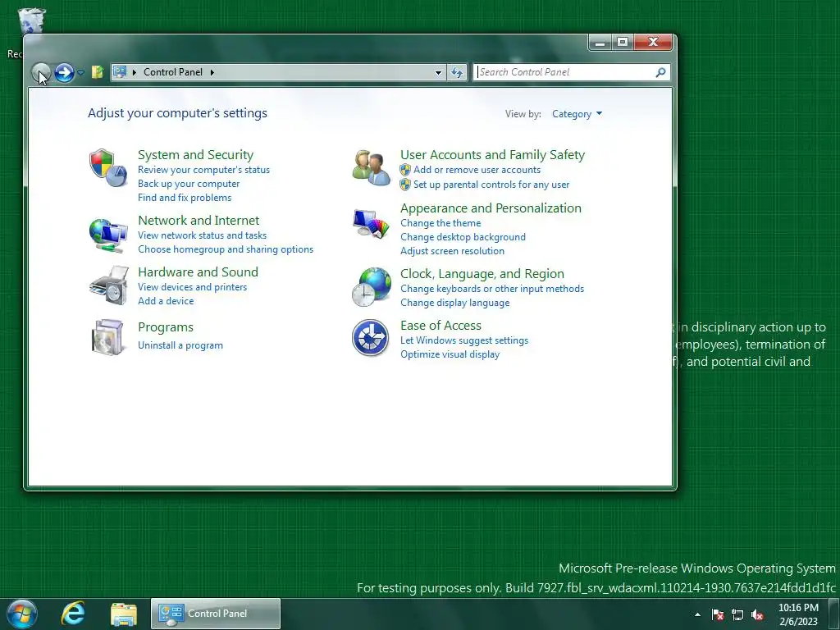Screen dimensions: 840x630
Task: Open View devices and printers
Action: (192, 287)
